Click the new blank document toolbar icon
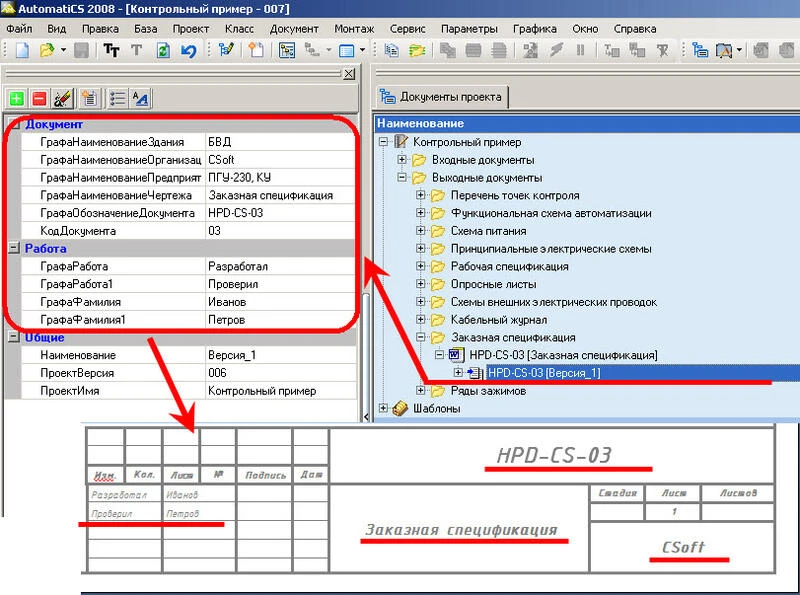 (21, 50)
